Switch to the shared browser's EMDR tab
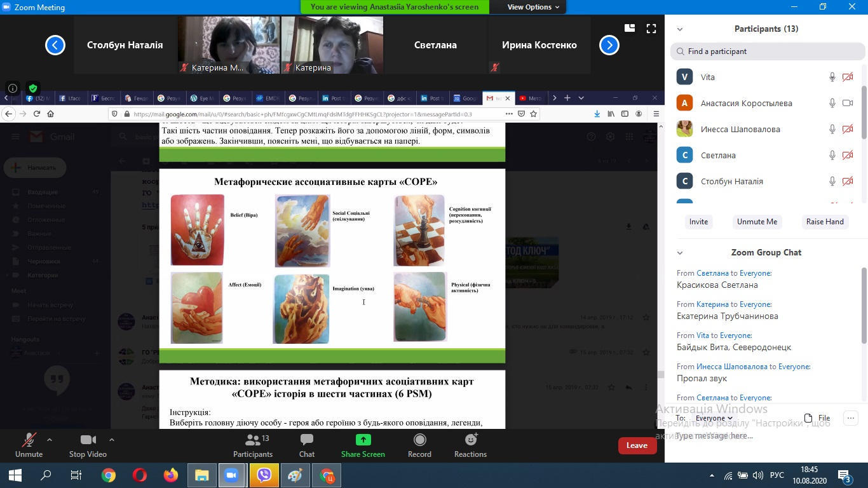The image size is (868, 488). pyautogui.click(x=268, y=98)
